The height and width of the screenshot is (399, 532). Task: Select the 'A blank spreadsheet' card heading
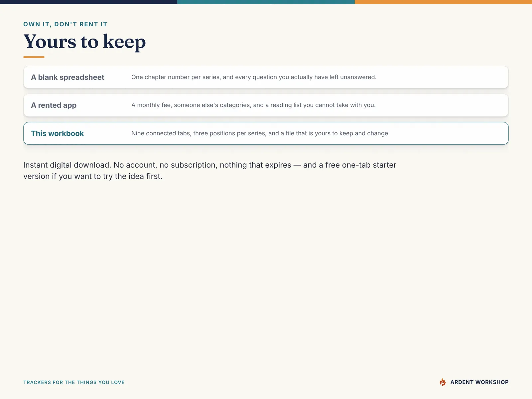pyautogui.click(x=67, y=77)
